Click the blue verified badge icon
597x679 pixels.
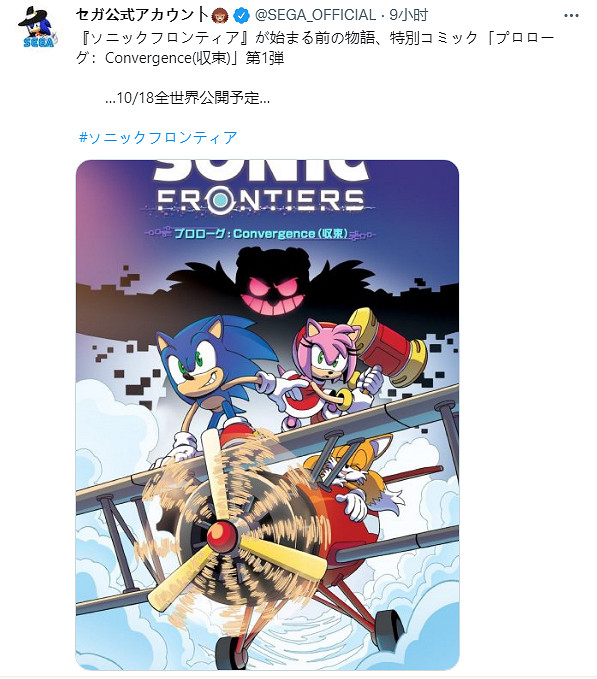(241, 16)
